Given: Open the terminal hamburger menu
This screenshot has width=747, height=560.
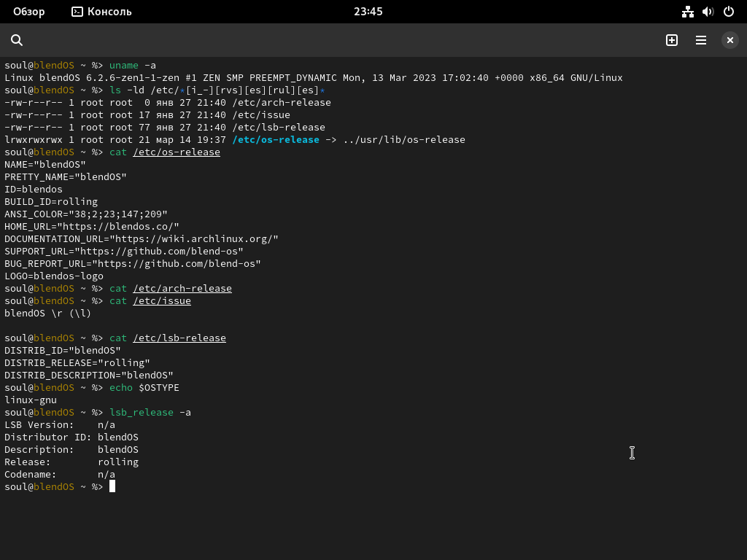Looking at the screenshot, I should click(701, 40).
